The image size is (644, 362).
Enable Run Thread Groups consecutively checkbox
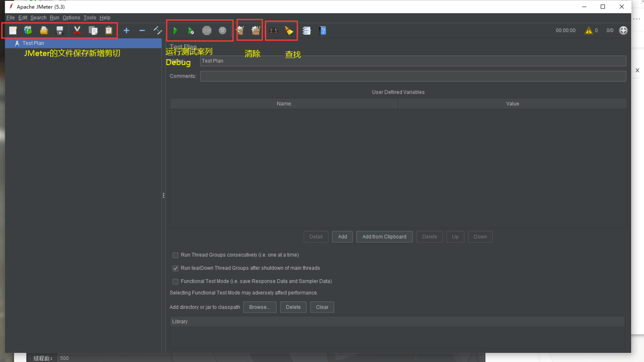point(176,255)
